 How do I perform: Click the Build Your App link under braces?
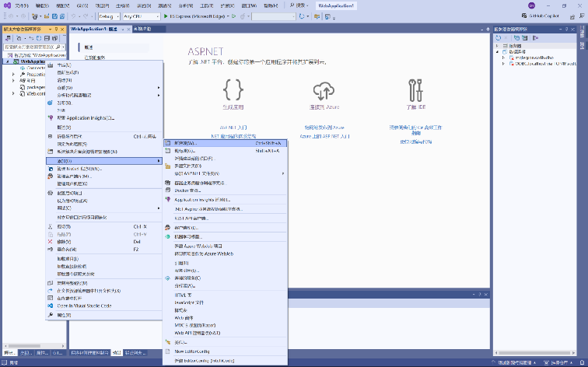(x=233, y=107)
